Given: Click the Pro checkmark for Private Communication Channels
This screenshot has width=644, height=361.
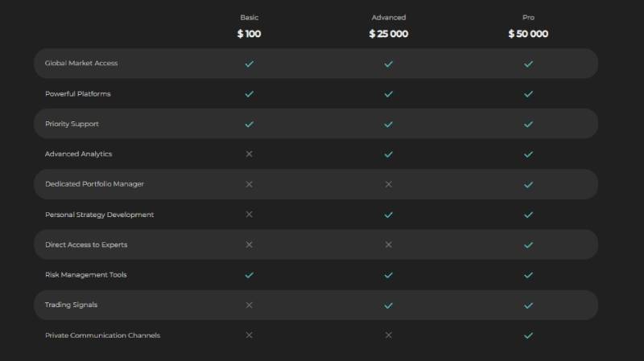Looking at the screenshot, I should click(529, 335).
